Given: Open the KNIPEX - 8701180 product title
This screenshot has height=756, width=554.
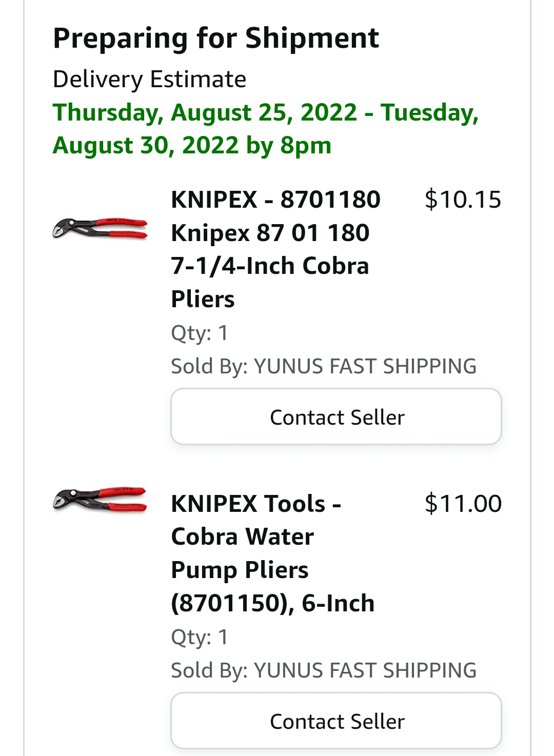Looking at the screenshot, I should pos(275,200).
